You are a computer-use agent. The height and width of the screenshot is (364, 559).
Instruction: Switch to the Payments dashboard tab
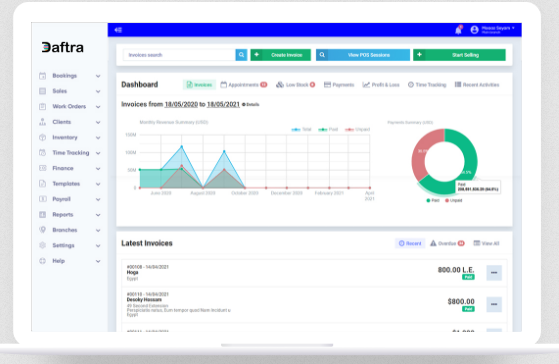[339, 85]
